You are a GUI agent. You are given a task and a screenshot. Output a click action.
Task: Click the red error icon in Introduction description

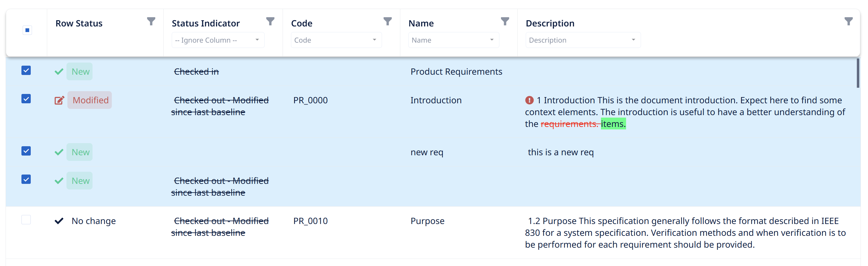(x=529, y=100)
